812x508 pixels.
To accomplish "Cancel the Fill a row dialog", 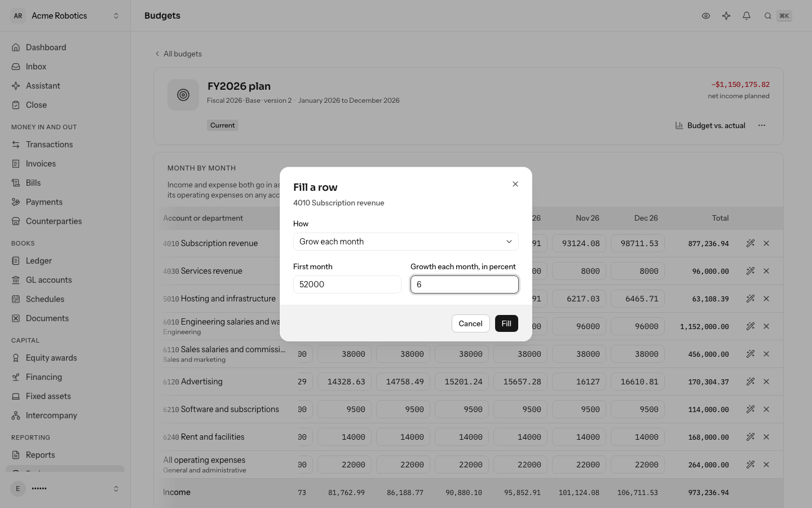I will click(x=471, y=323).
